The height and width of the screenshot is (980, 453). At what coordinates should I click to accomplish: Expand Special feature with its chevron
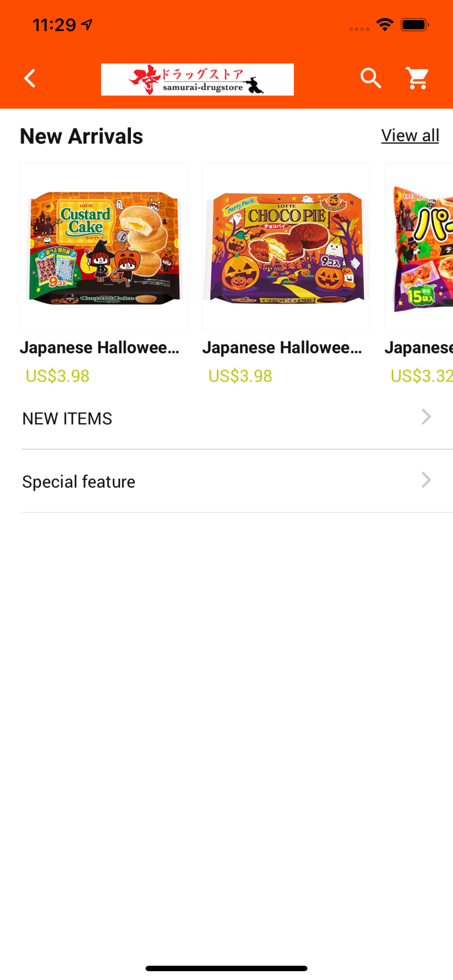(x=426, y=480)
